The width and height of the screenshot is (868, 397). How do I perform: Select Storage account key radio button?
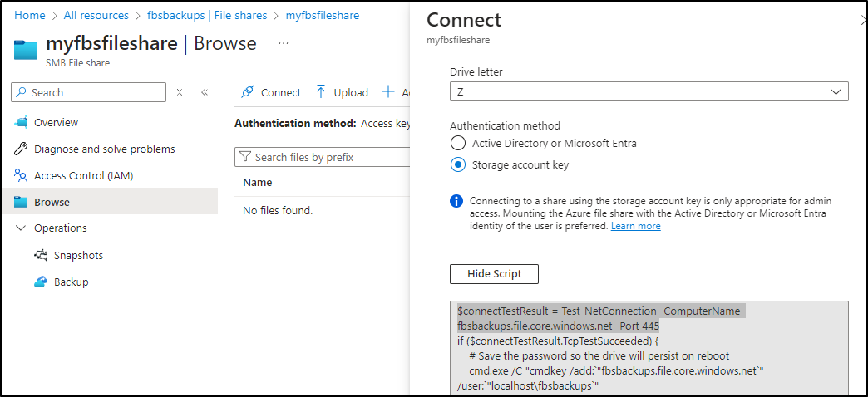pos(458,164)
